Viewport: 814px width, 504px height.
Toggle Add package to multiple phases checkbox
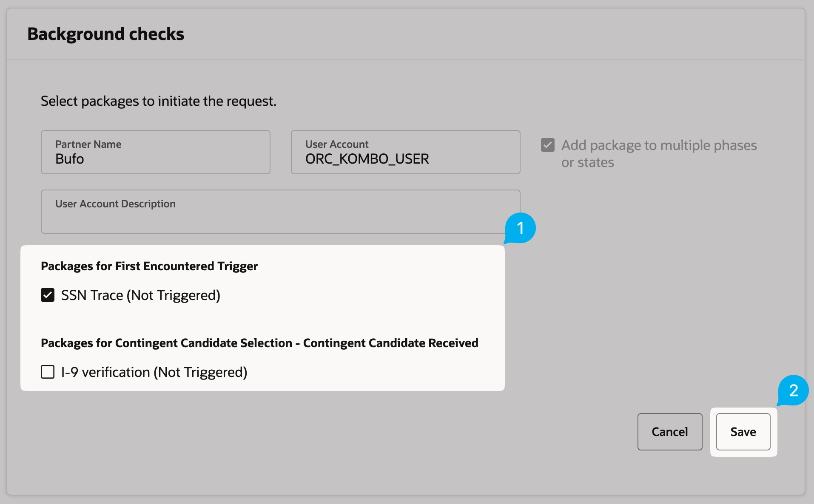(548, 145)
